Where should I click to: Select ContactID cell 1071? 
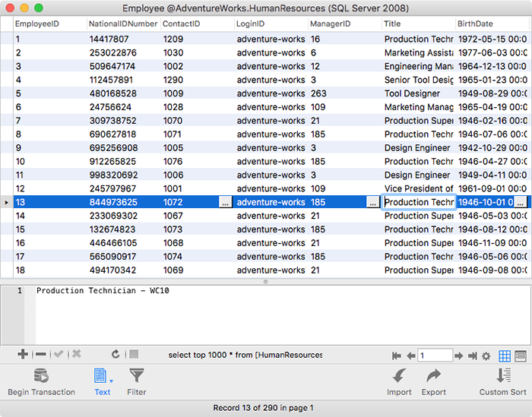[x=198, y=134]
